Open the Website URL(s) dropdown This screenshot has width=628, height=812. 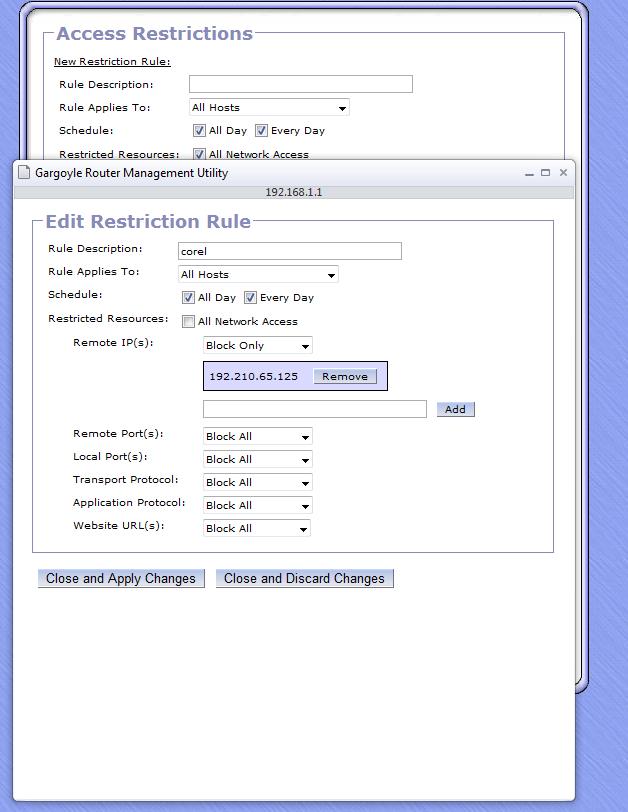pyautogui.click(x=257, y=528)
